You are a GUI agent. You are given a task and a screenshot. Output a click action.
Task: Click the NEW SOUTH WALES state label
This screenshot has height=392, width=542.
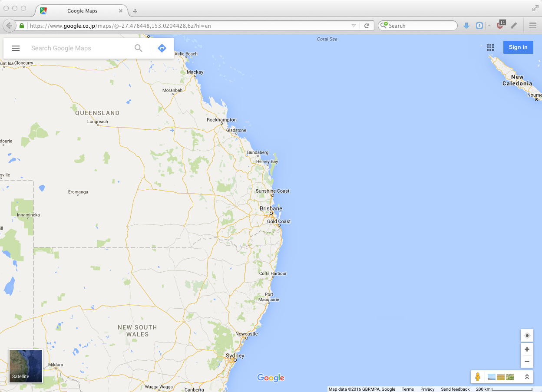pos(137,331)
